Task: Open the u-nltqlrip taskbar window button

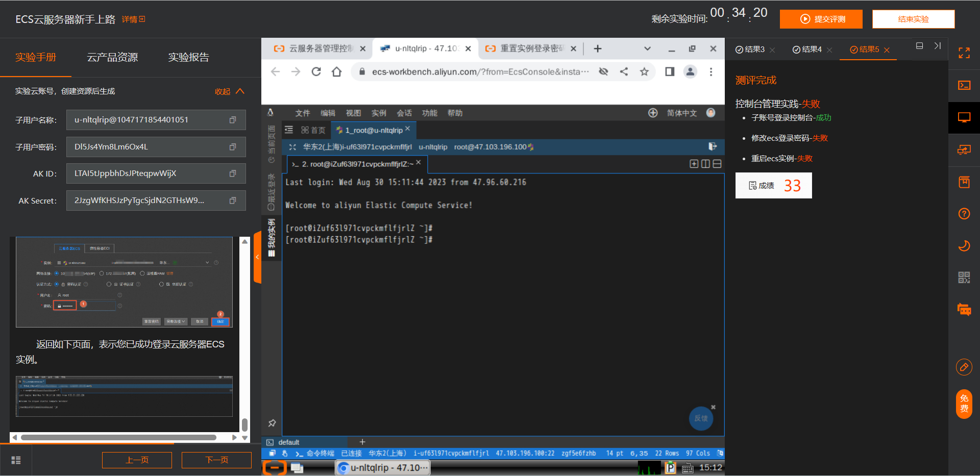Action: [383, 468]
